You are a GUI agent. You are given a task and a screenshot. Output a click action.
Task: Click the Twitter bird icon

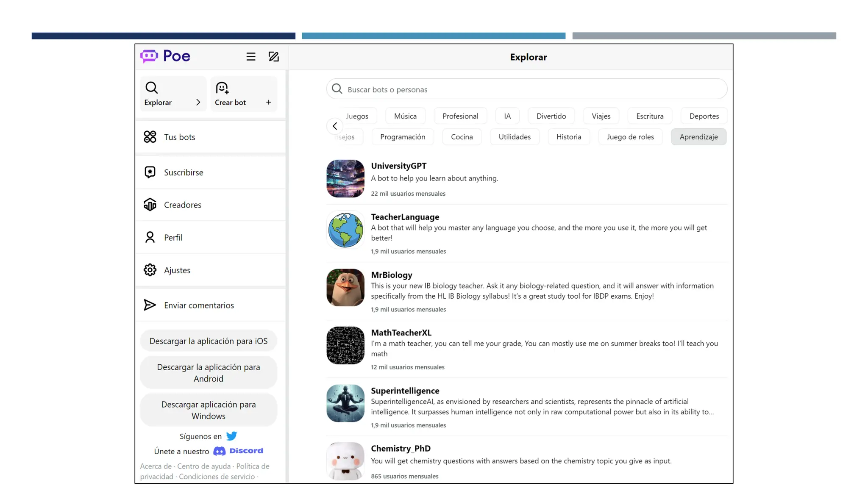231,436
